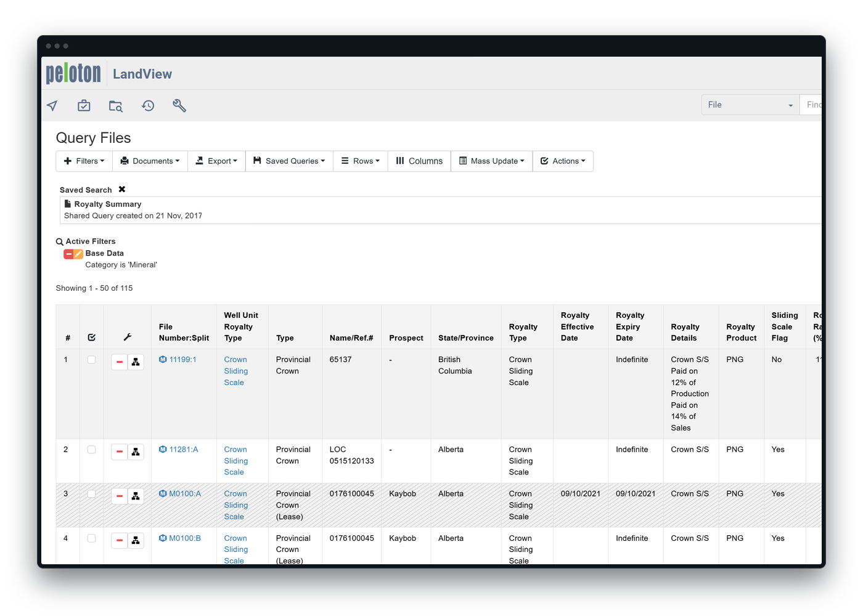Remove the saved search with X icon

pos(122,189)
